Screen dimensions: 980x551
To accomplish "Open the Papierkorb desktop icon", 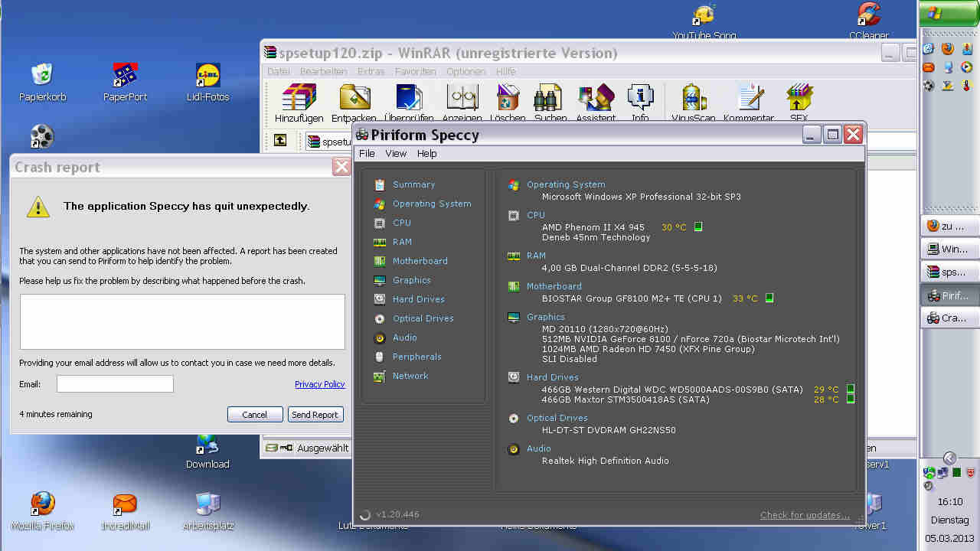I will click(42, 83).
